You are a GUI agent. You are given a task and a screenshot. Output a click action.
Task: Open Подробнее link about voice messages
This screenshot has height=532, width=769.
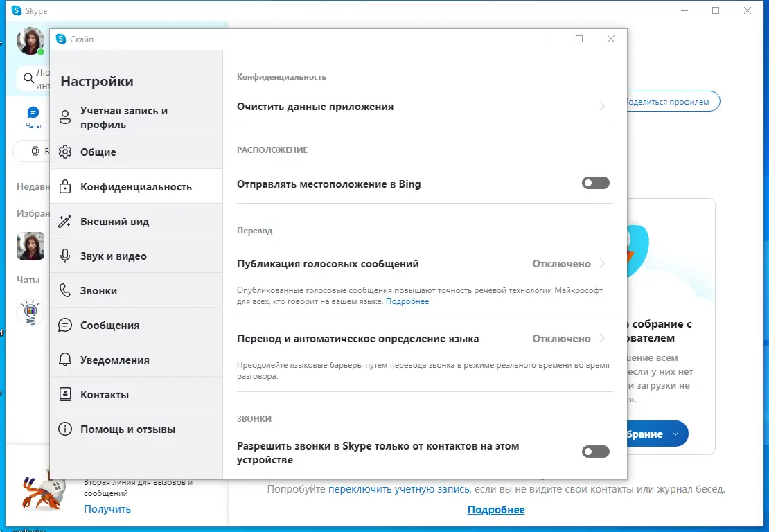tap(407, 301)
